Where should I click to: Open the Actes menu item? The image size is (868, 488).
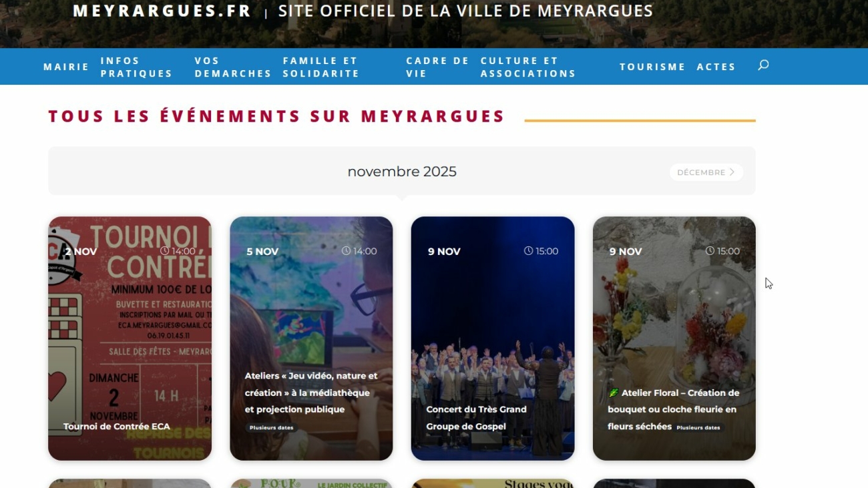(716, 67)
